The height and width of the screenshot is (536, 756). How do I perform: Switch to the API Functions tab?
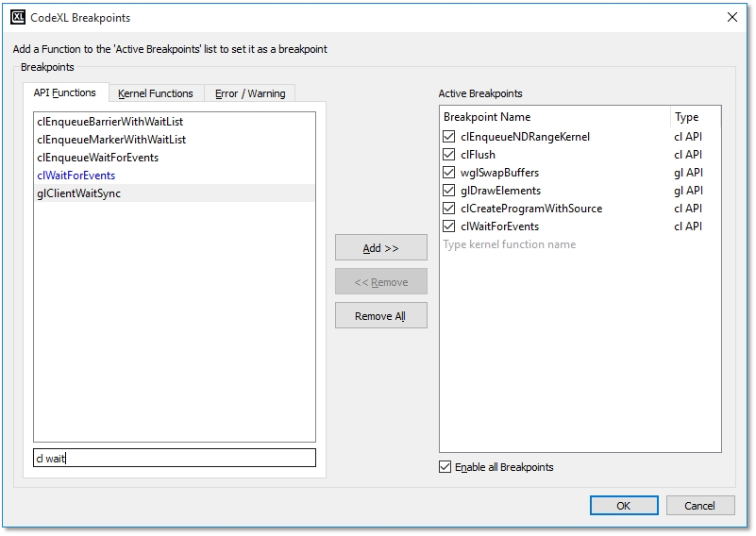(x=64, y=92)
